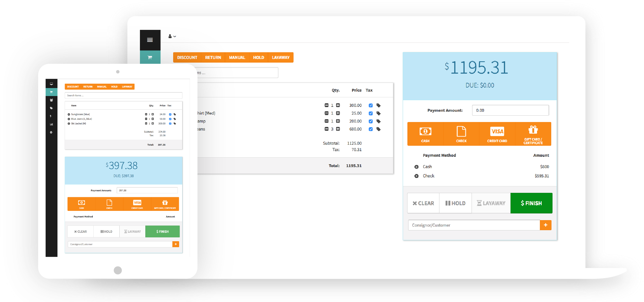Increase Ski Jacket quantity with plus stepper
This screenshot has width=644, height=302.
[153, 123]
